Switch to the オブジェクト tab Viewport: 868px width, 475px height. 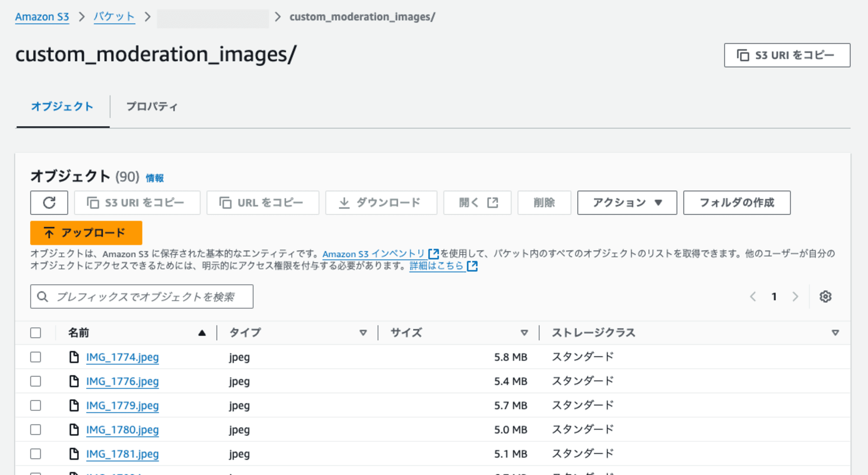[x=62, y=107]
